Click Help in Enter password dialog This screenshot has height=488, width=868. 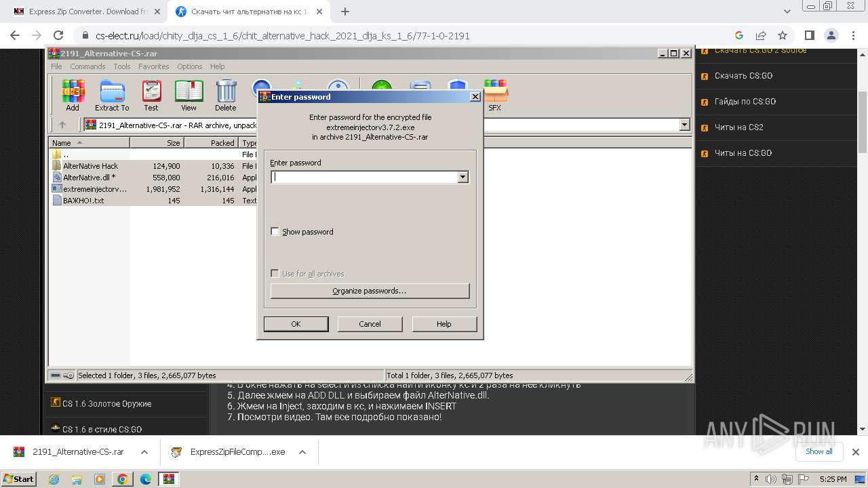coord(443,324)
